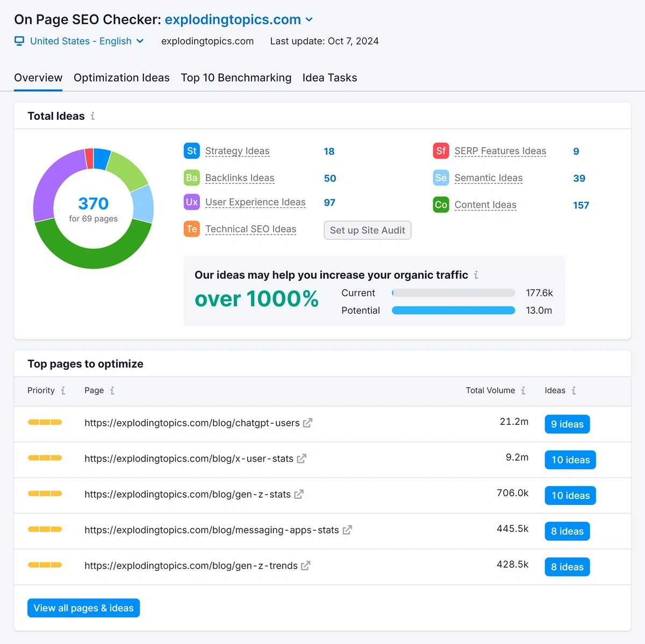Switch to the Optimization Ideas tab
645x644 pixels.
[x=121, y=78]
